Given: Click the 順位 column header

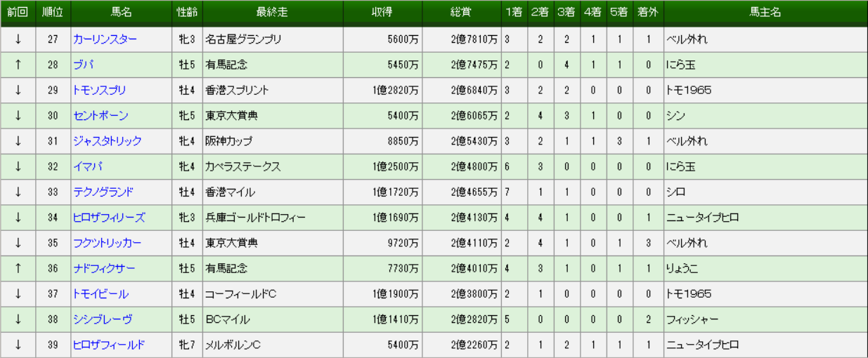Looking at the screenshot, I should (x=53, y=13).
